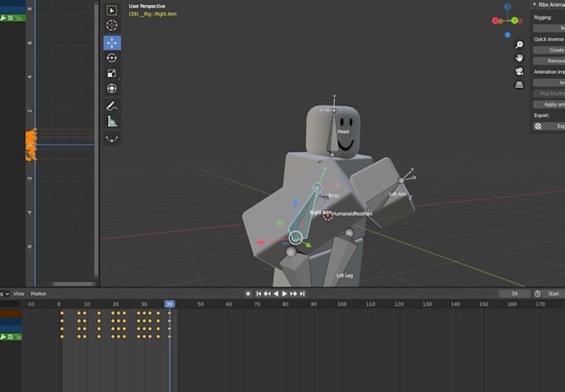Toggle camera view with camera icon
This screenshot has height=392, width=565.
[519, 71]
